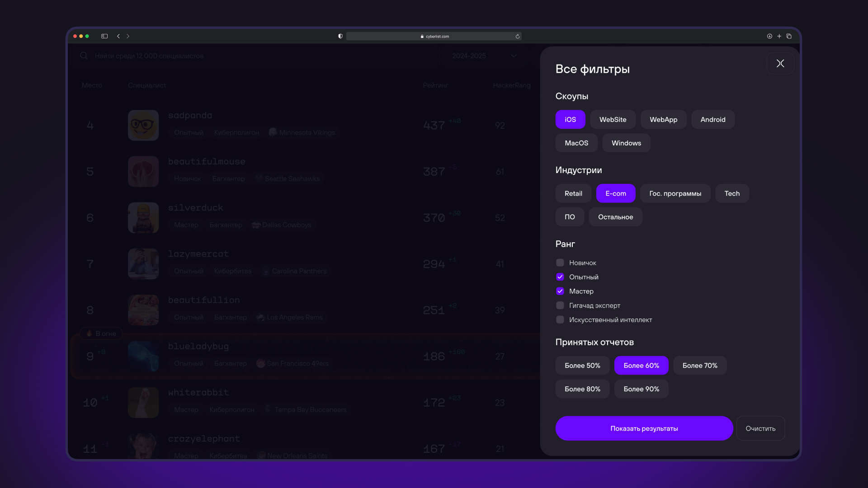The image size is (868, 488).
Task: Close the filters panel with X icon
Action: tap(780, 63)
